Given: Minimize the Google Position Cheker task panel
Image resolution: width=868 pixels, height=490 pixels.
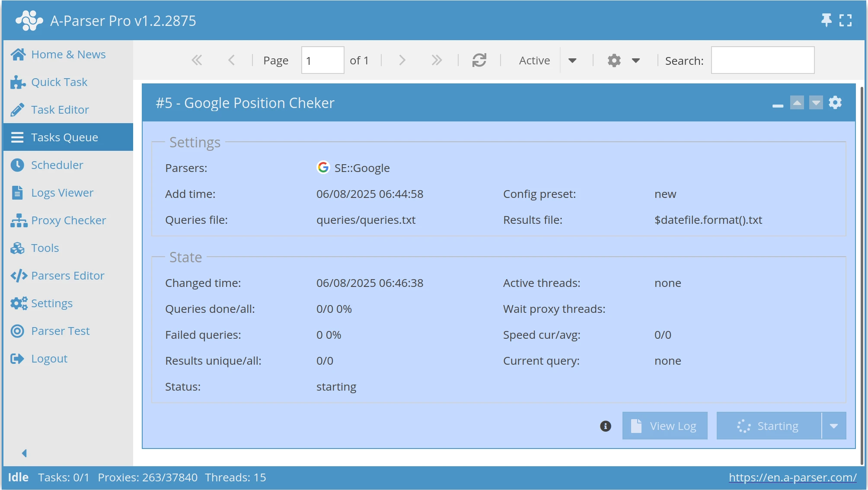Looking at the screenshot, I should [x=778, y=105].
